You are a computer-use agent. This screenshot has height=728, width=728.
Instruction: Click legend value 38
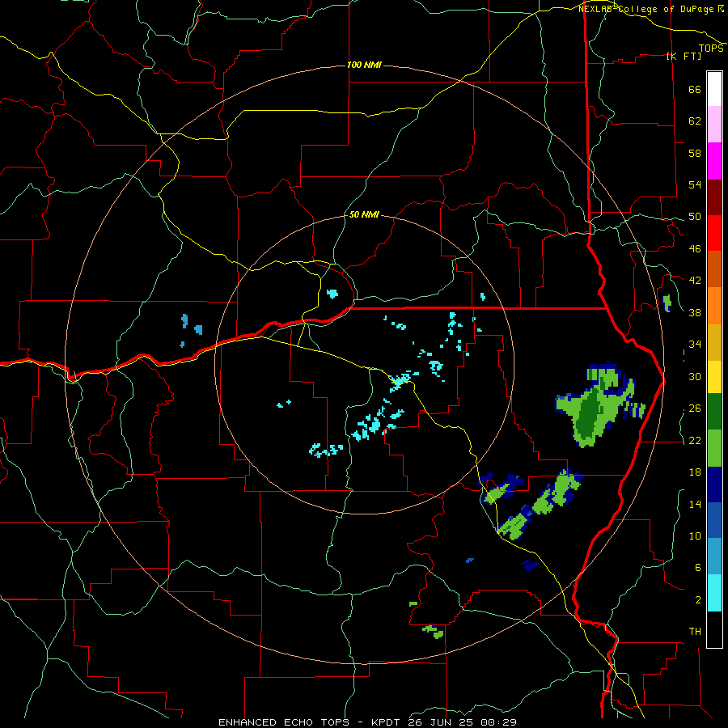coord(695,312)
